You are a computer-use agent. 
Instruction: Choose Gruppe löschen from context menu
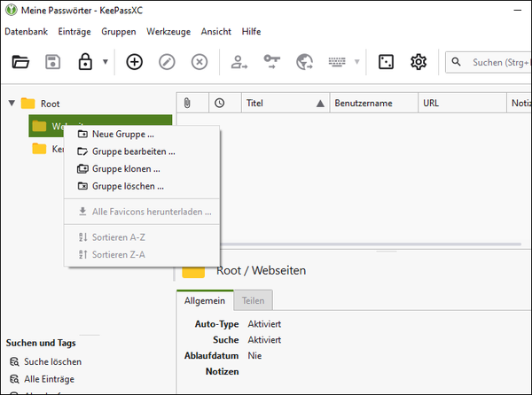(142, 186)
